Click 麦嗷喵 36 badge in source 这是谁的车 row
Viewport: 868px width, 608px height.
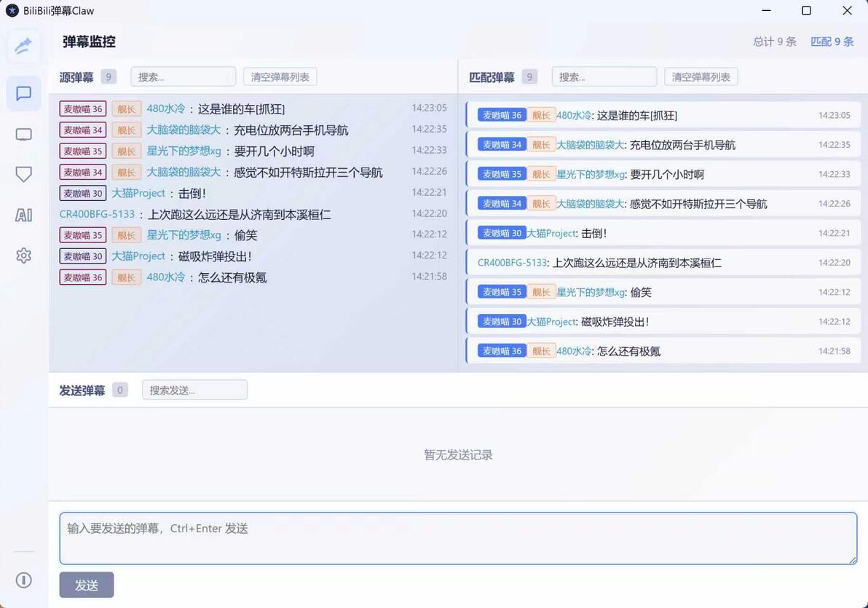[x=83, y=108]
